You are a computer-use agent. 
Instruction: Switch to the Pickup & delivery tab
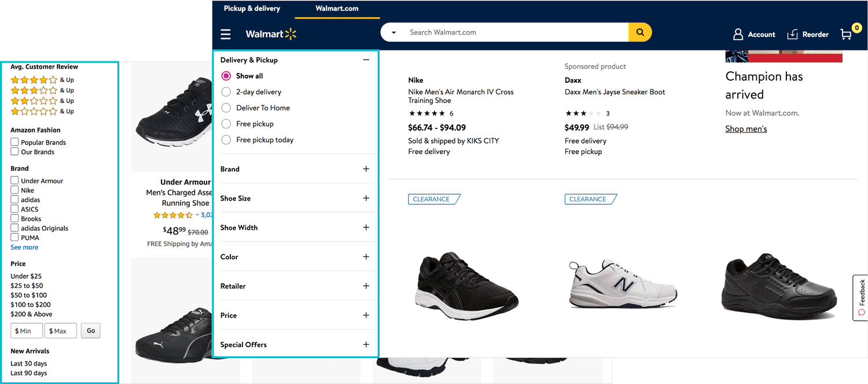pyautogui.click(x=252, y=9)
